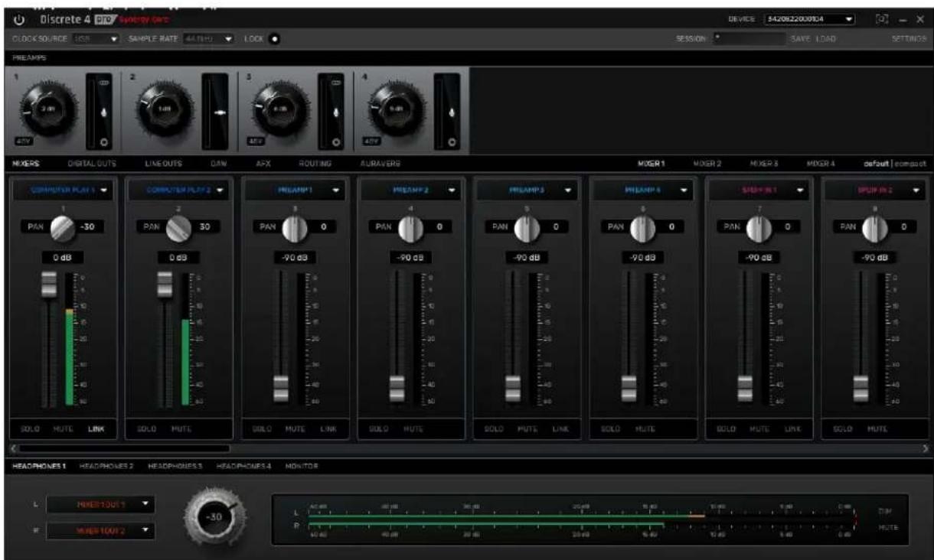Click the pill-shaped icon atop preamp 1 strip
Screen dimensions: 934x560
(x=106, y=83)
